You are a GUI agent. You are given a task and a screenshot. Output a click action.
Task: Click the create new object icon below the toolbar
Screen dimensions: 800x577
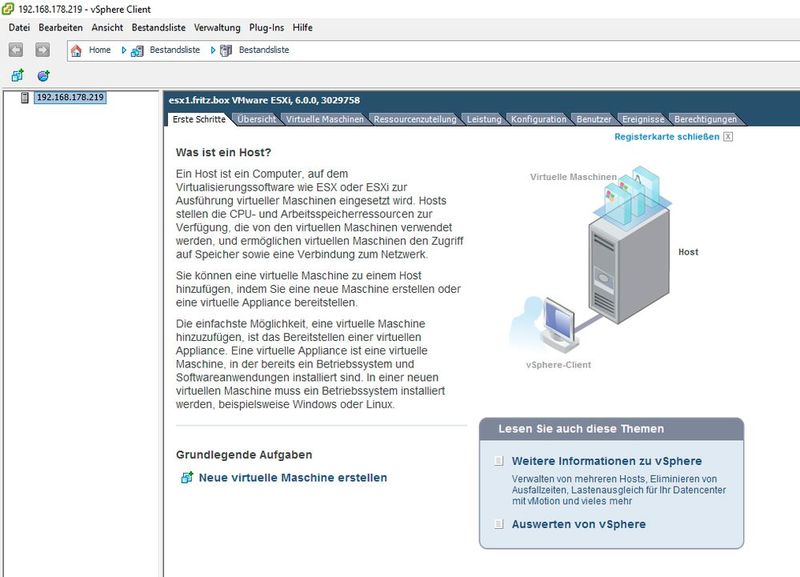16,75
